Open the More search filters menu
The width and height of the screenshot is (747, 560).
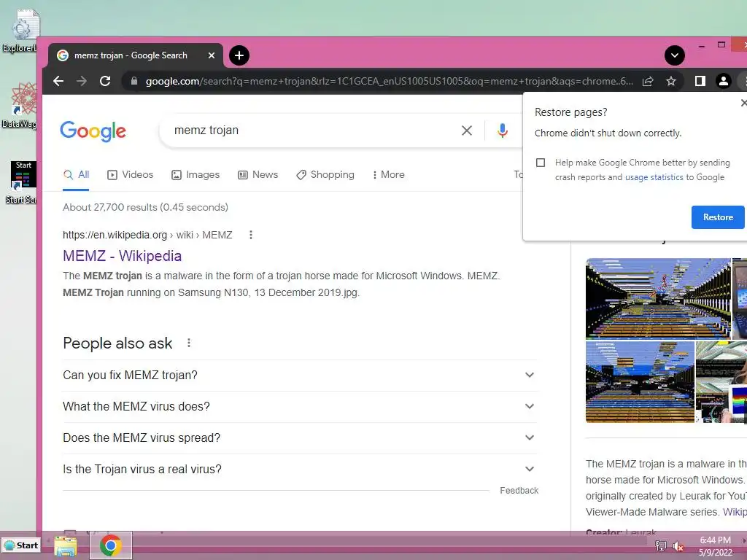389,175
